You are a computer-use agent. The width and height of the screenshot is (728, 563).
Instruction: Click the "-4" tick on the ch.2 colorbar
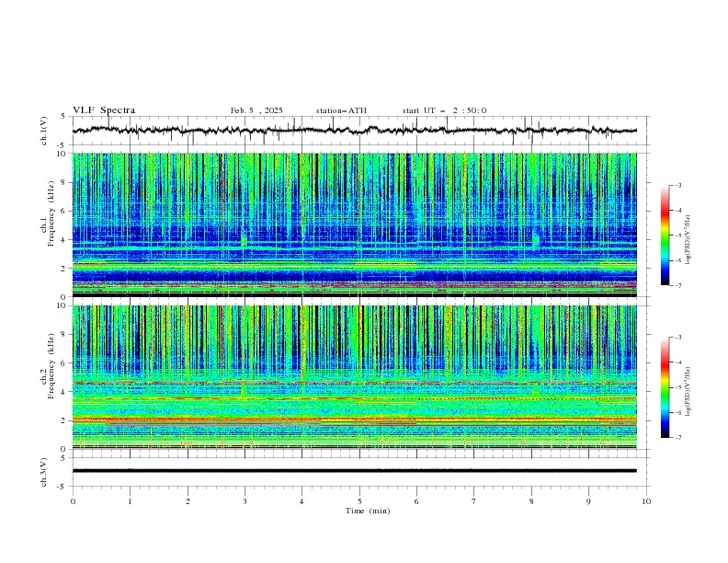click(x=678, y=362)
